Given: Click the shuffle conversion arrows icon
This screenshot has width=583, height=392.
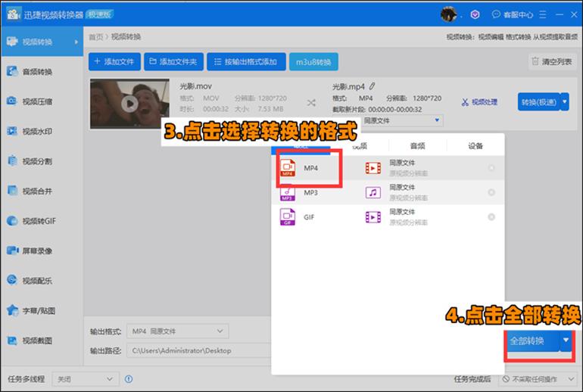Looking at the screenshot, I should (x=311, y=103).
